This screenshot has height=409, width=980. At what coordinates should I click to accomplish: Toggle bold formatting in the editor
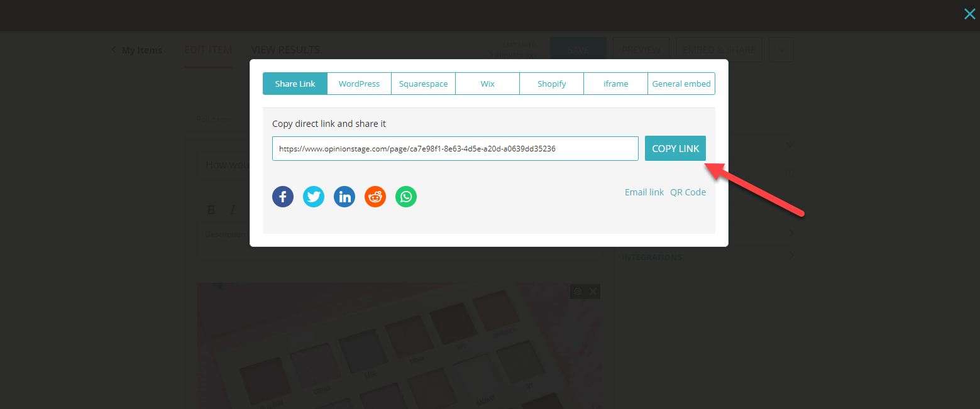(x=211, y=210)
